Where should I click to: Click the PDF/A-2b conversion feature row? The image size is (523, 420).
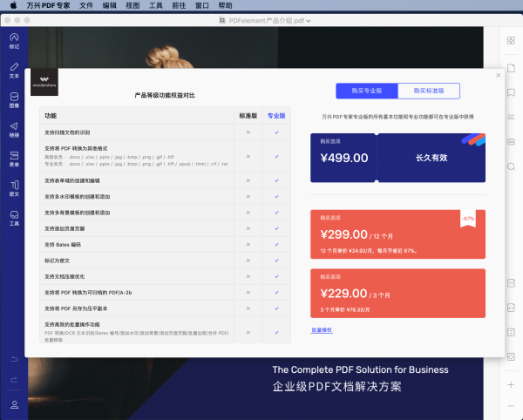coord(165,292)
